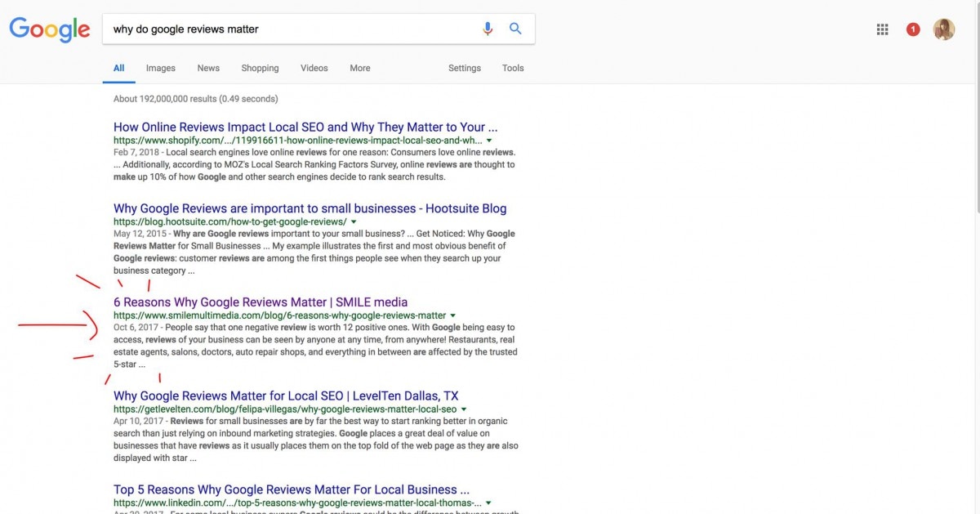
Task: Open the Videos tab
Action: [314, 68]
